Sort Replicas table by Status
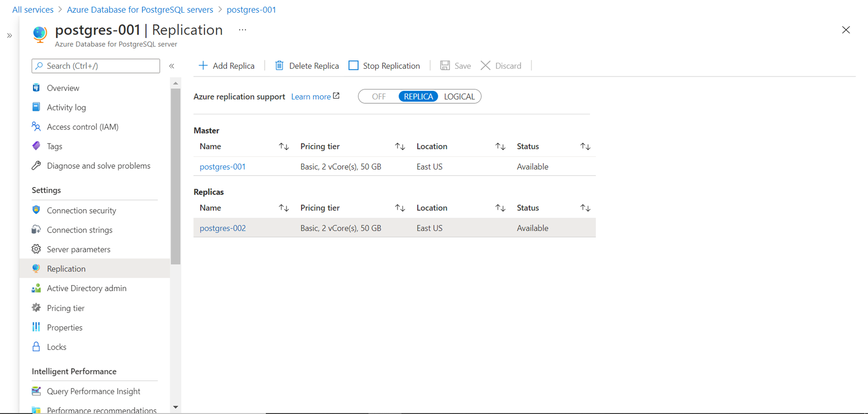 coord(585,208)
